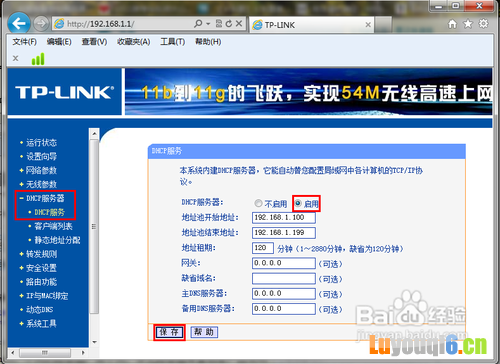The image size is (500, 364).
Task: Click the 保存 save button
Action: [x=169, y=332]
